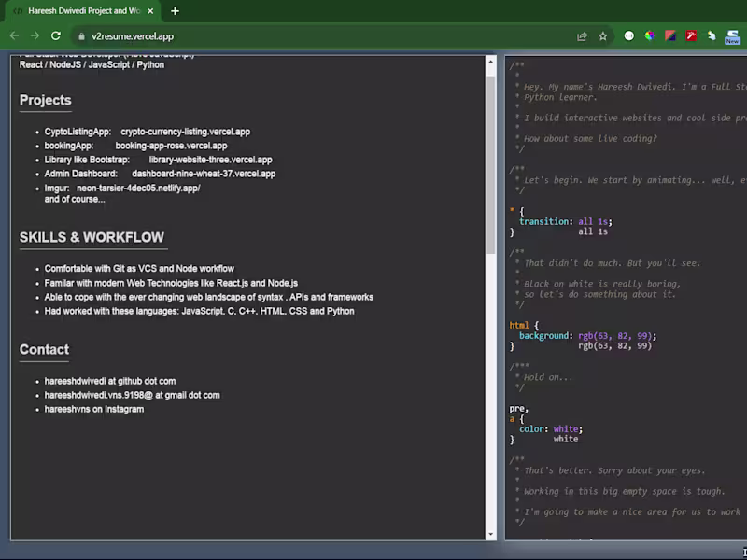Open dashboard-nine-wheat-37.vercel.app link
The width and height of the screenshot is (747, 560).
(x=203, y=174)
